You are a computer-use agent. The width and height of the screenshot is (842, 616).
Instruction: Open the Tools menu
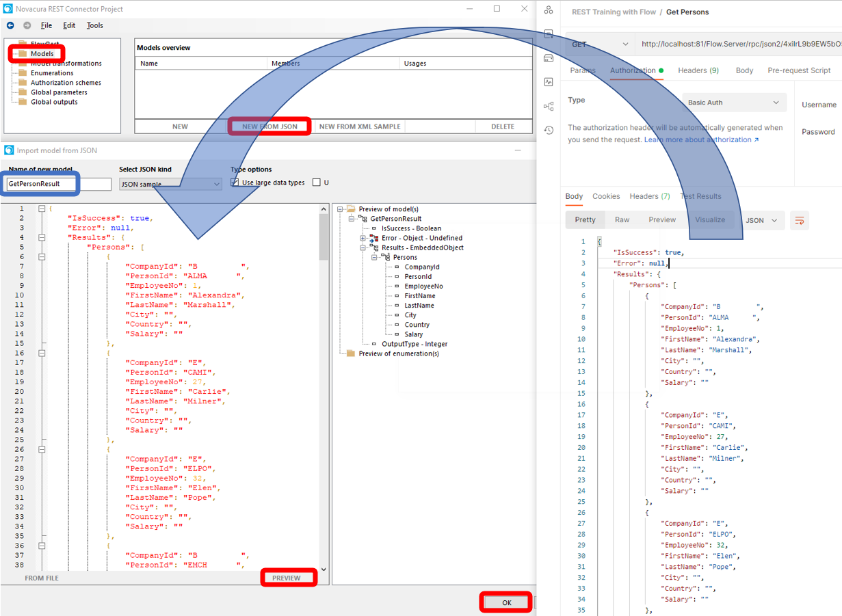click(94, 25)
